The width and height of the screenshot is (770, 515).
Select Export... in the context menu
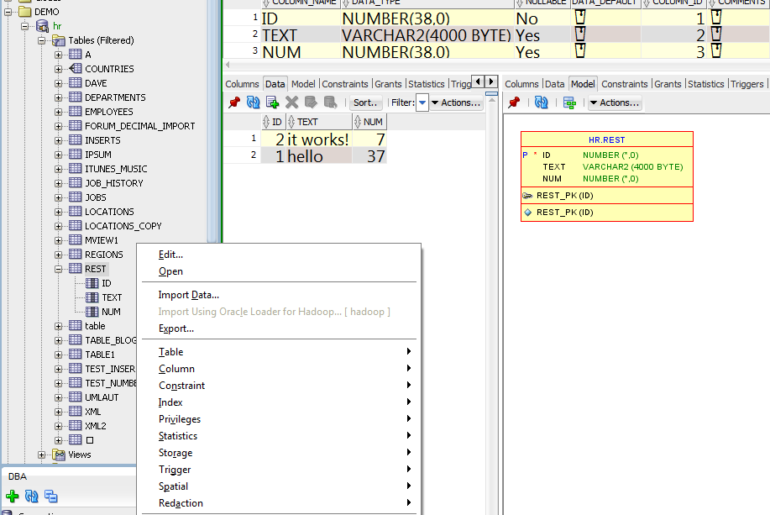pos(176,329)
